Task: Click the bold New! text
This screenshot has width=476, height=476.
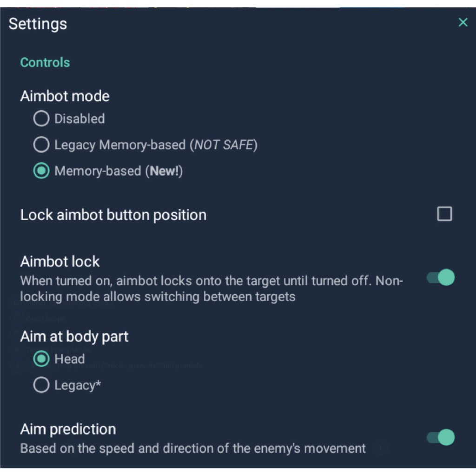Action: pyautogui.click(x=164, y=171)
